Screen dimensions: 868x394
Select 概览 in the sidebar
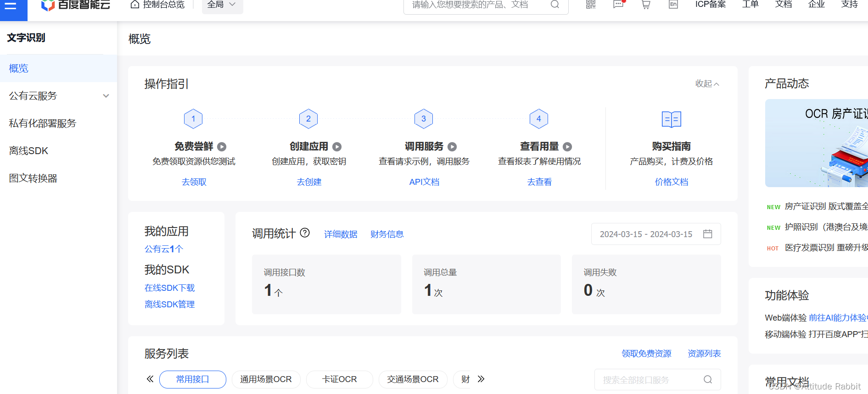58,68
